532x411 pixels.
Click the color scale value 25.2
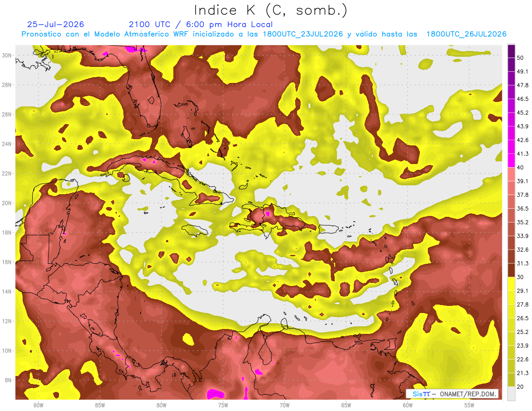(523, 332)
